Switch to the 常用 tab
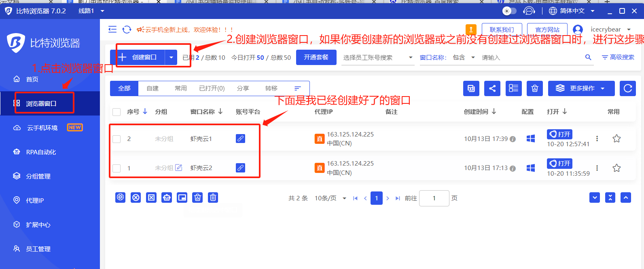644x269 pixels. point(180,88)
